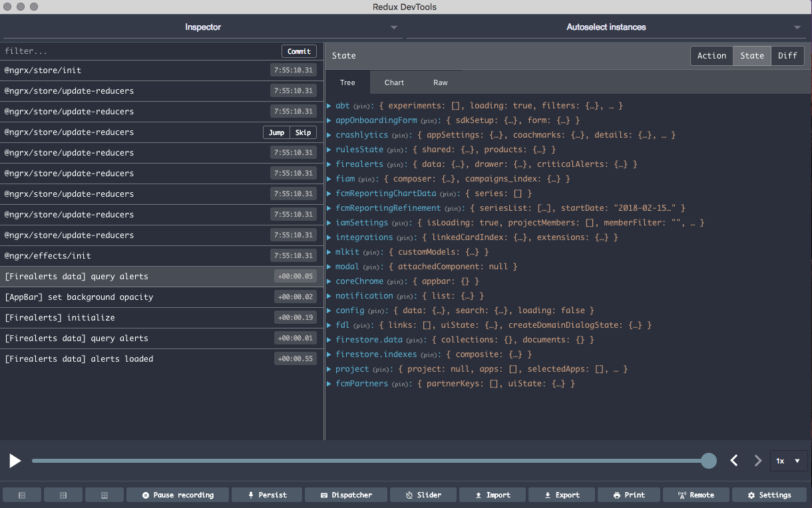Click the Import button
This screenshot has height=508, width=812.
(x=493, y=495)
